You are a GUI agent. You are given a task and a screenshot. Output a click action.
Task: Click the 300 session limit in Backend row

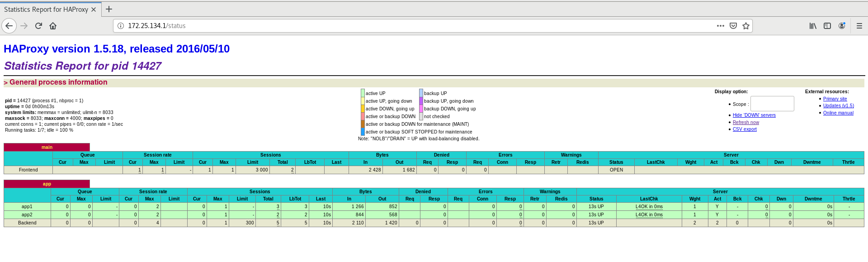click(x=250, y=223)
